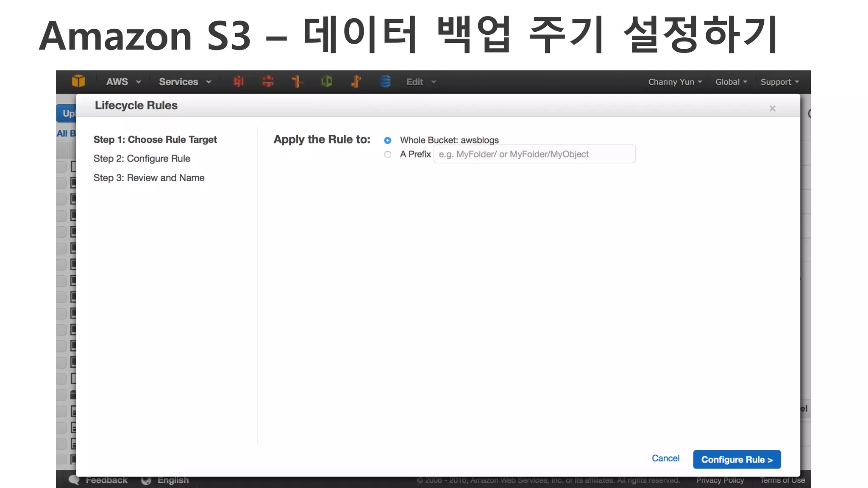Image resolution: width=868 pixels, height=488 pixels.
Task: Click the Configure Rule > button
Action: 737,460
